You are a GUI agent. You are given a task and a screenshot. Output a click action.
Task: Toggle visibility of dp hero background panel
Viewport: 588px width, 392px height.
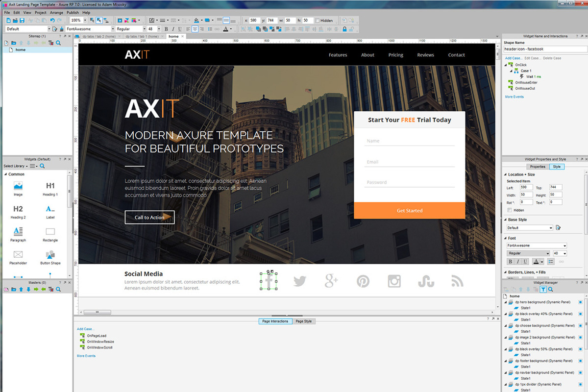[x=580, y=302]
